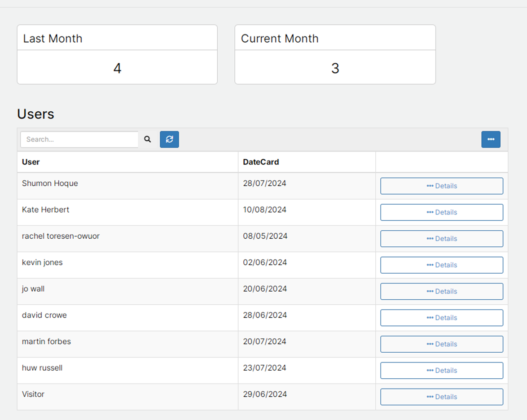Click the date 20/06/2024
Viewport: 527px width, 420px height.
(265, 289)
